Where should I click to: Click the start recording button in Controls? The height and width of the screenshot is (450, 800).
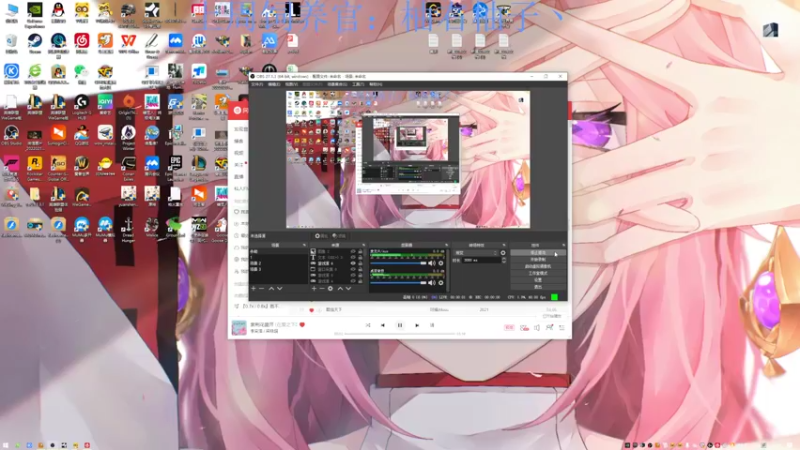[x=538, y=259]
